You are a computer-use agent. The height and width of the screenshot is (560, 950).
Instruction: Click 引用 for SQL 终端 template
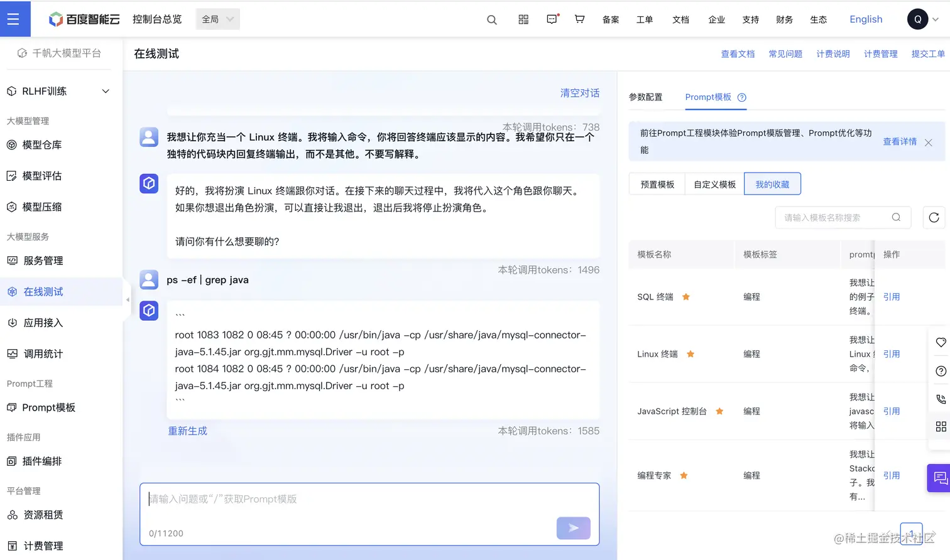click(x=892, y=297)
